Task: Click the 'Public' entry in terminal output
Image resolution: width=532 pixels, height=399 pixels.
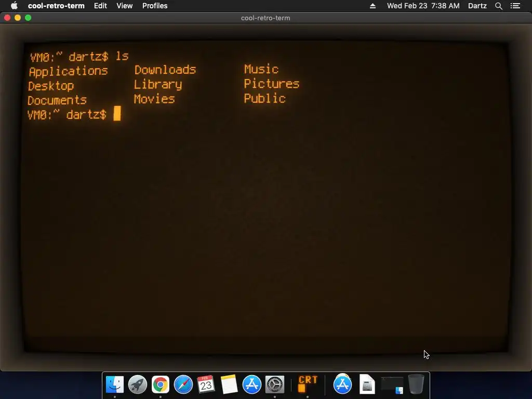Action: [264, 98]
